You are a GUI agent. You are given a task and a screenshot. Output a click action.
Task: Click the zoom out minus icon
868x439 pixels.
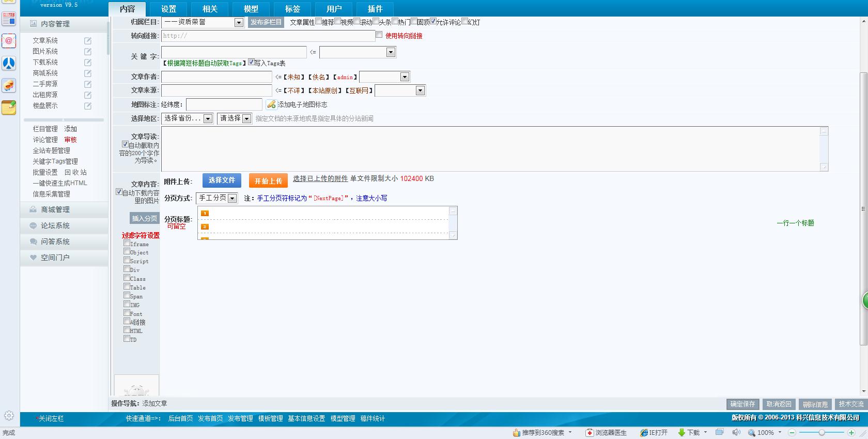coord(792,432)
